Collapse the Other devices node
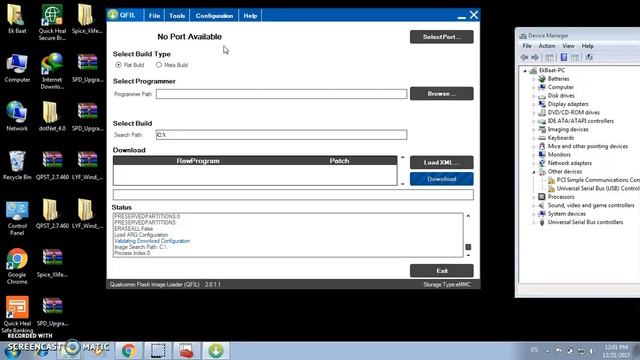This screenshot has height=360, width=640. click(533, 172)
